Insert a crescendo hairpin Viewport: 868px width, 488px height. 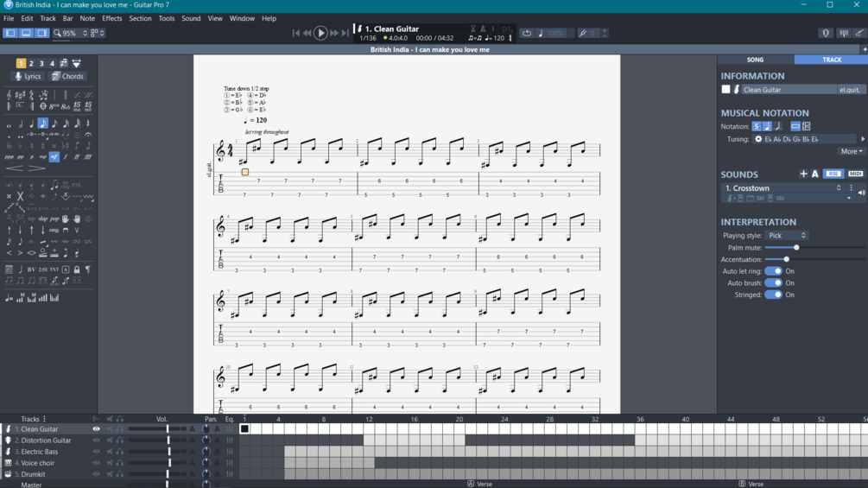[x=15, y=168]
